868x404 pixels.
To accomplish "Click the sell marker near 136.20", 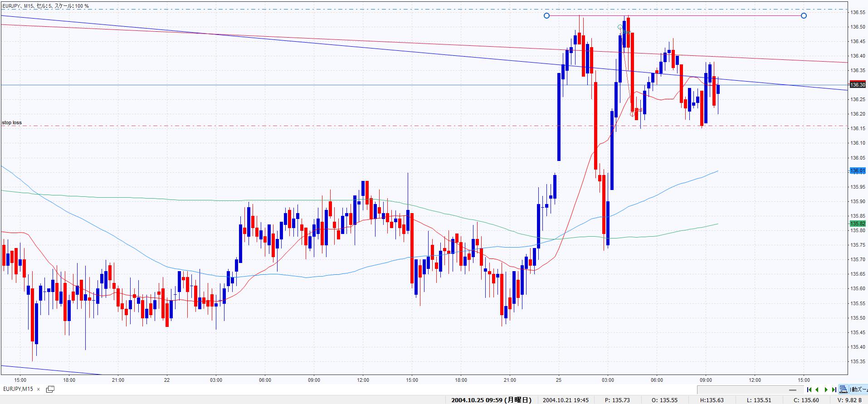I will coord(633,114).
